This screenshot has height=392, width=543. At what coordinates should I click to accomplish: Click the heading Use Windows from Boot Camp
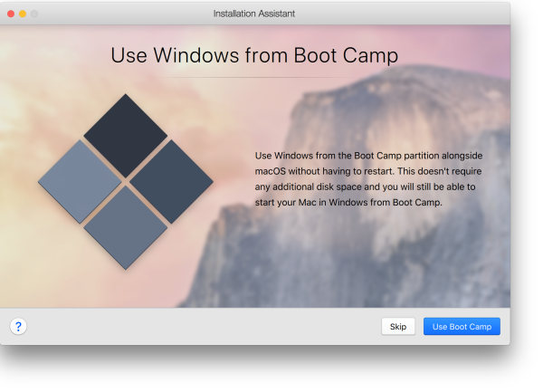pyautogui.click(x=254, y=54)
